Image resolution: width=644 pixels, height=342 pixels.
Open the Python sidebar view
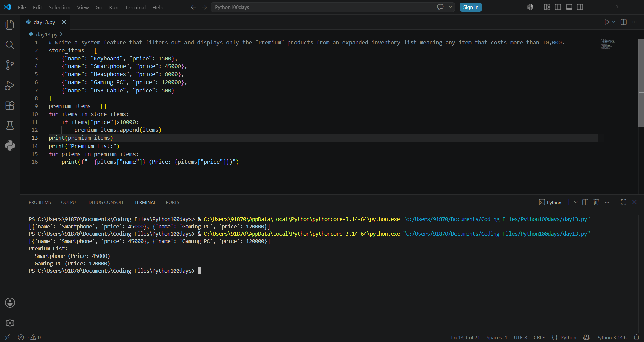point(10,146)
